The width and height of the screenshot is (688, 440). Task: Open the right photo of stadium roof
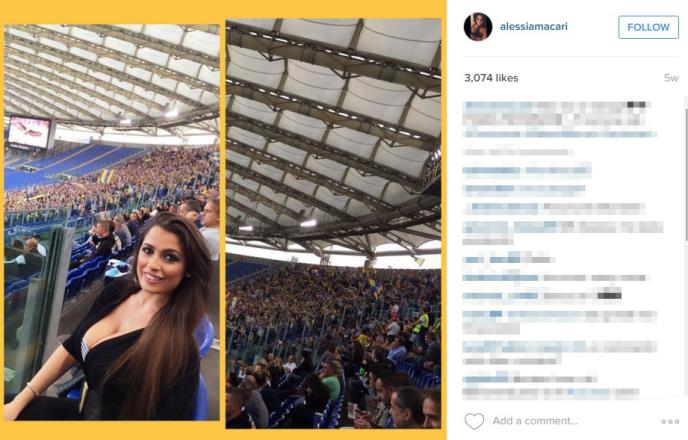click(x=333, y=223)
